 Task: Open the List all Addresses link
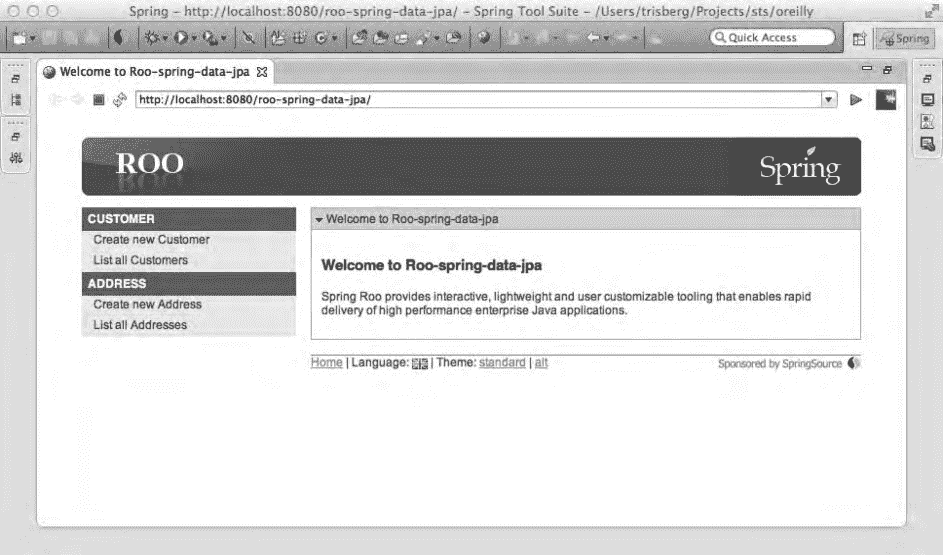(140, 325)
